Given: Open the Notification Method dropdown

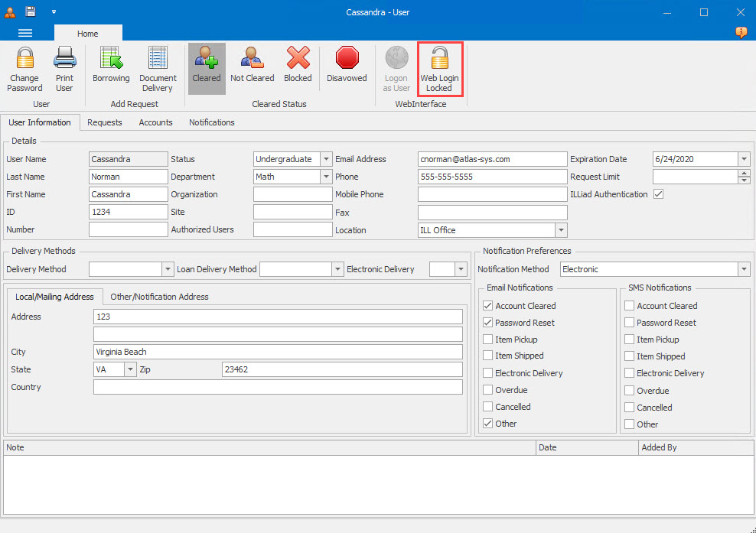Looking at the screenshot, I should (744, 269).
